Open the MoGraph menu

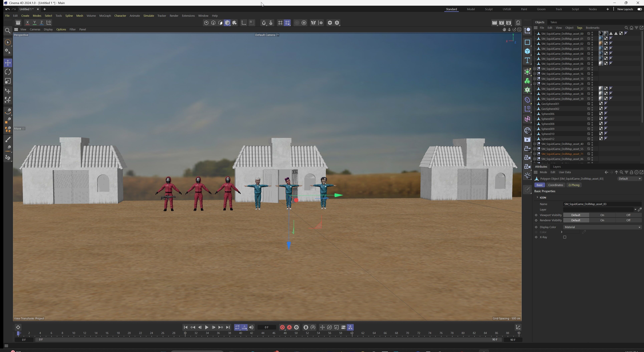(105, 16)
